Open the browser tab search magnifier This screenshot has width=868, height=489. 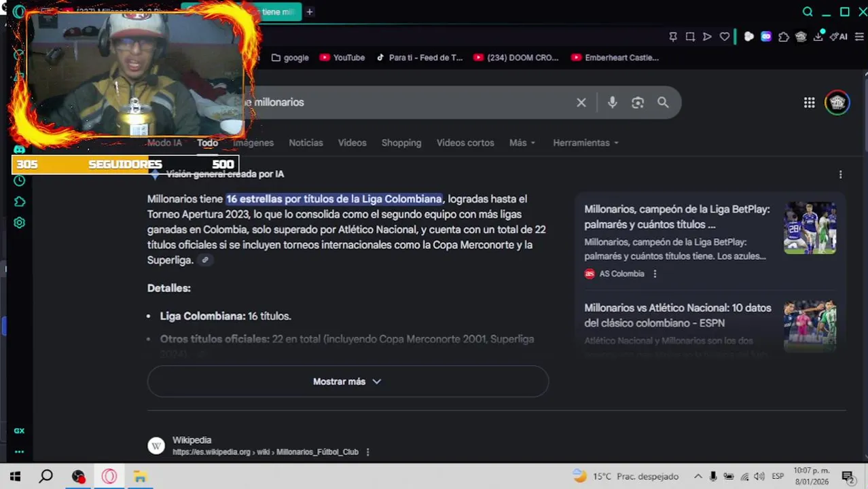point(808,12)
